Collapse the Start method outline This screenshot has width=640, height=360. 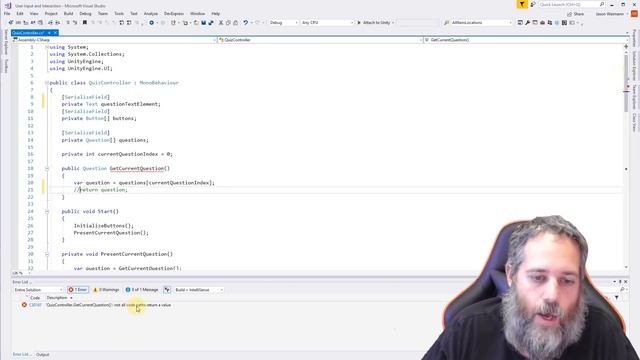pos(47,211)
